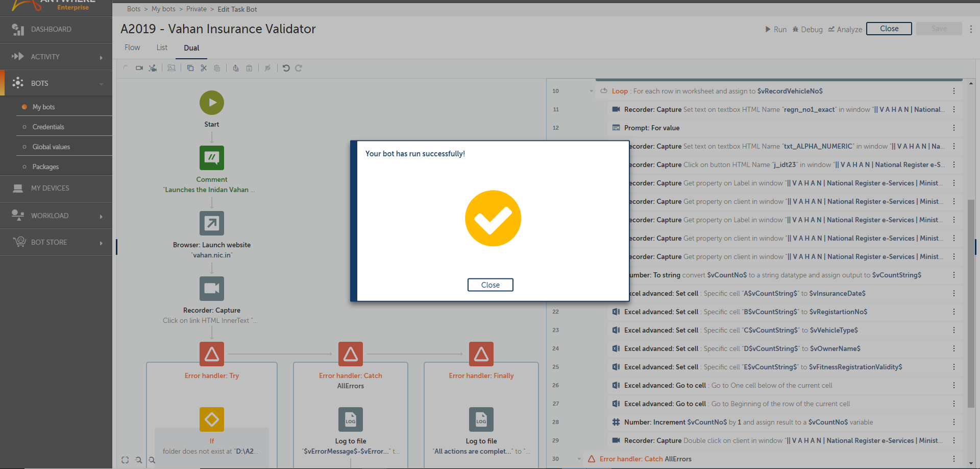Expand the Bot Store menu

56,242
